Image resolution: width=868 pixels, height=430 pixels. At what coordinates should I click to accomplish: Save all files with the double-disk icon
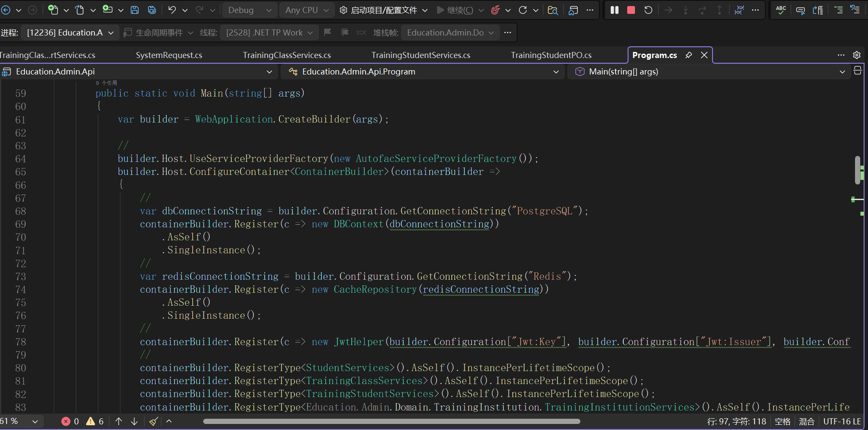click(152, 10)
